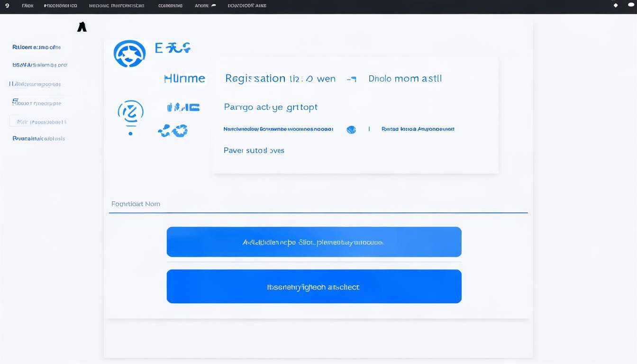Click the bottom blue button ending in 'aracheot'
Image resolution: width=637 pixels, height=364 pixels.
pos(314,287)
